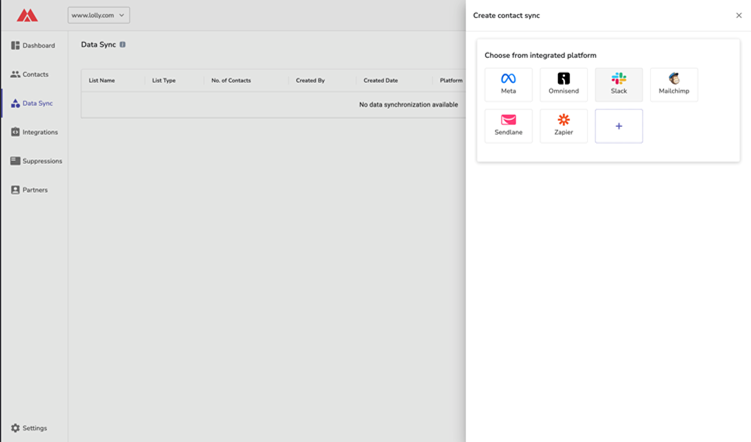
Task: Select the Mailchimp platform tile
Action: coord(673,85)
